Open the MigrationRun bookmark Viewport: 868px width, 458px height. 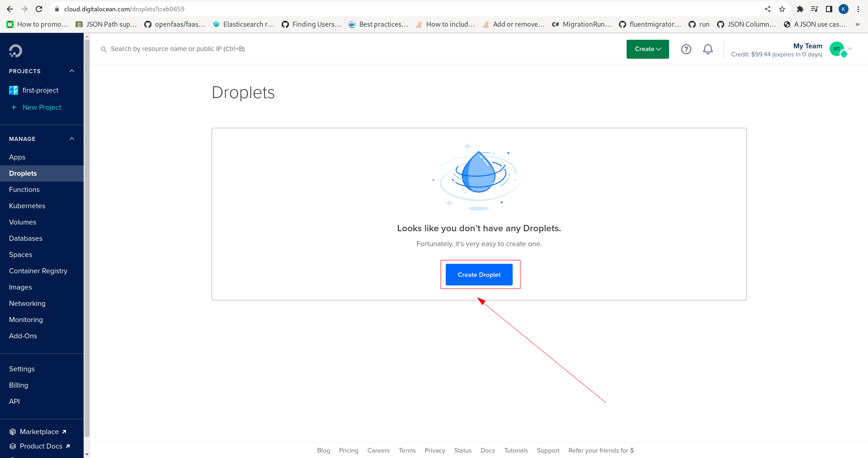[581, 24]
